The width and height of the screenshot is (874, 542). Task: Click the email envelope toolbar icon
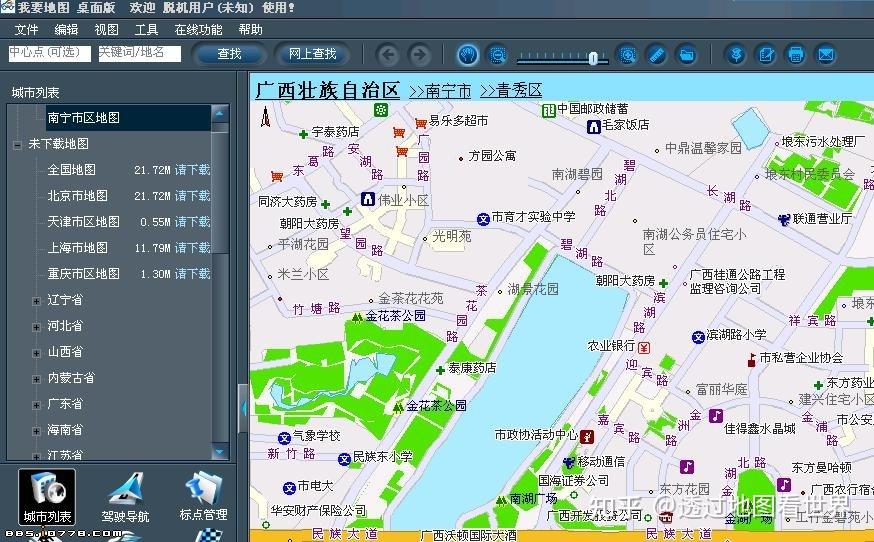coord(826,55)
